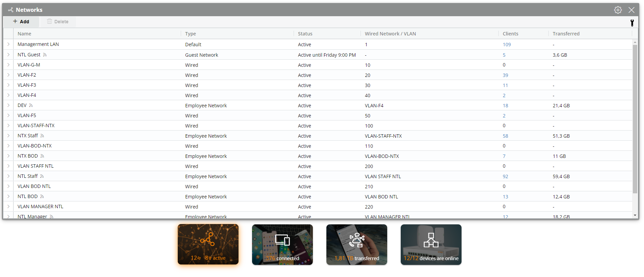Click the Wi-Fi icon beside NTL Guest
Viewport: 644px width, 277px height.
pyautogui.click(x=45, y=55)
